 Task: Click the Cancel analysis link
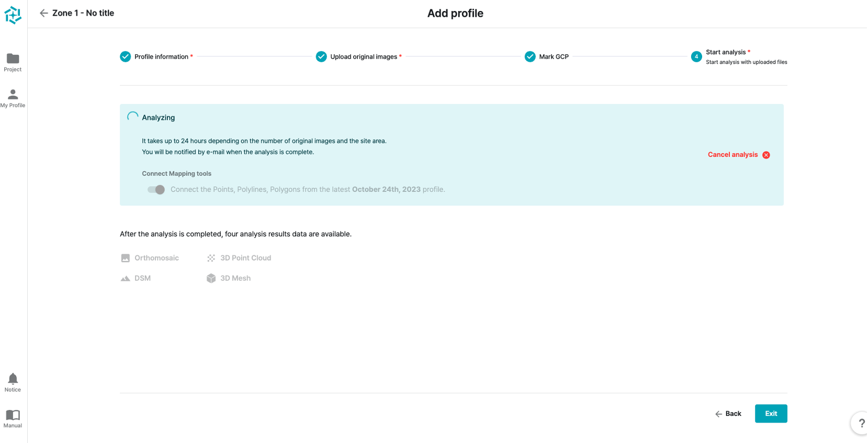coord(732,155)
